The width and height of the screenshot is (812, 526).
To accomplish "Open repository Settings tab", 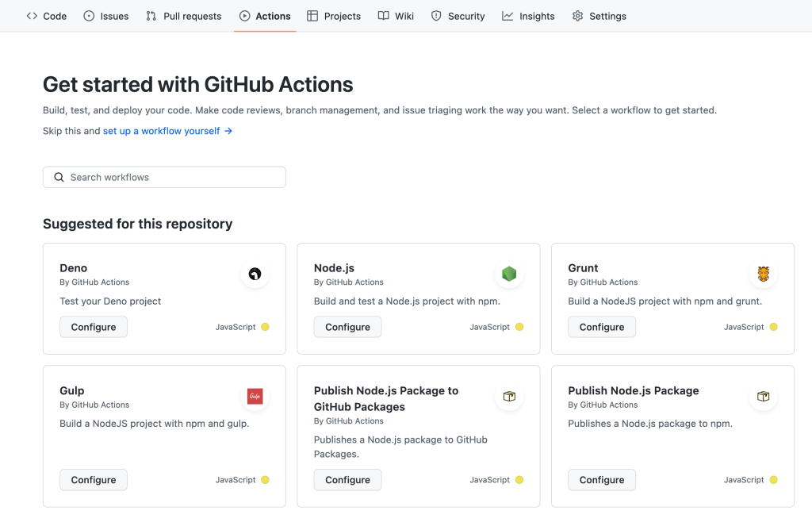I will pos(599,16).
